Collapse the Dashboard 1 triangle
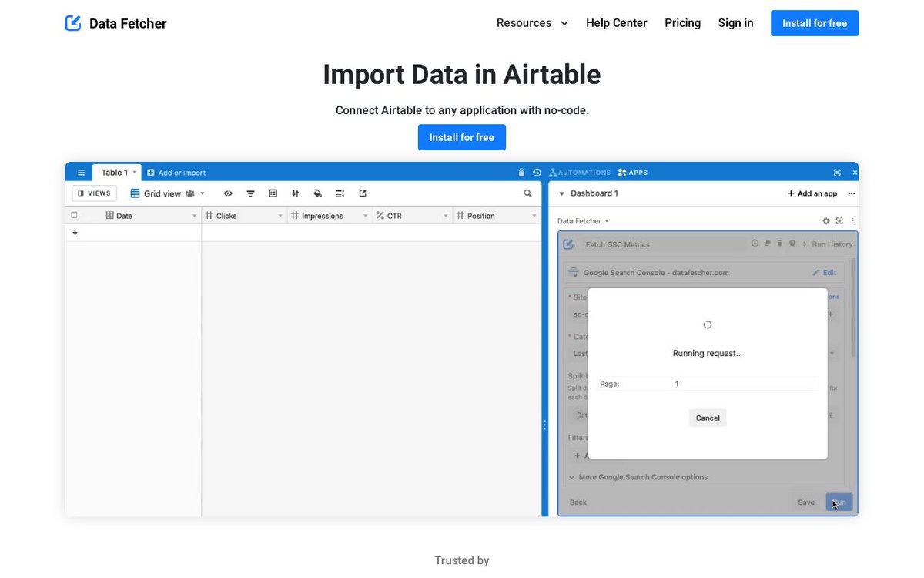 coord(561,193)
